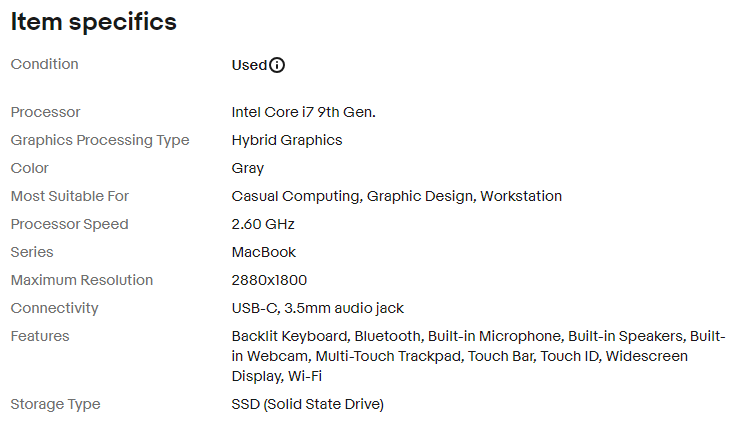Select the Hybrid Graphics value
742x427 pixels.
pyautogui.click(x=287, y=140)
